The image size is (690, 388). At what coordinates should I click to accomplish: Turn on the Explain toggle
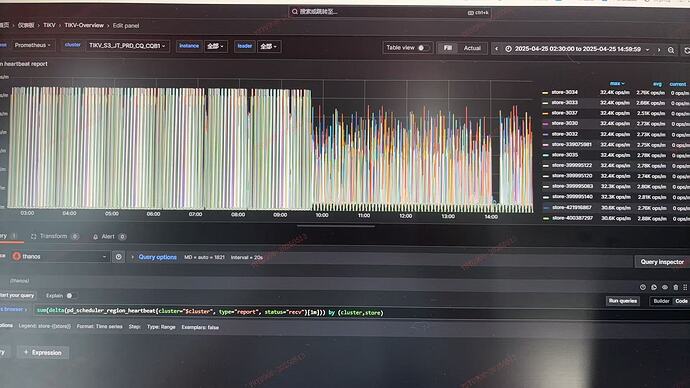click(69, 296)
